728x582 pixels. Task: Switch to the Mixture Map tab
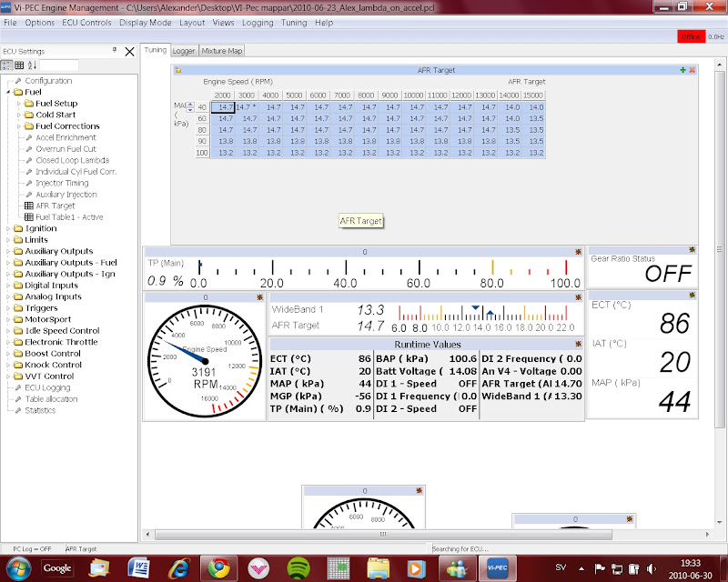[222, 51]
